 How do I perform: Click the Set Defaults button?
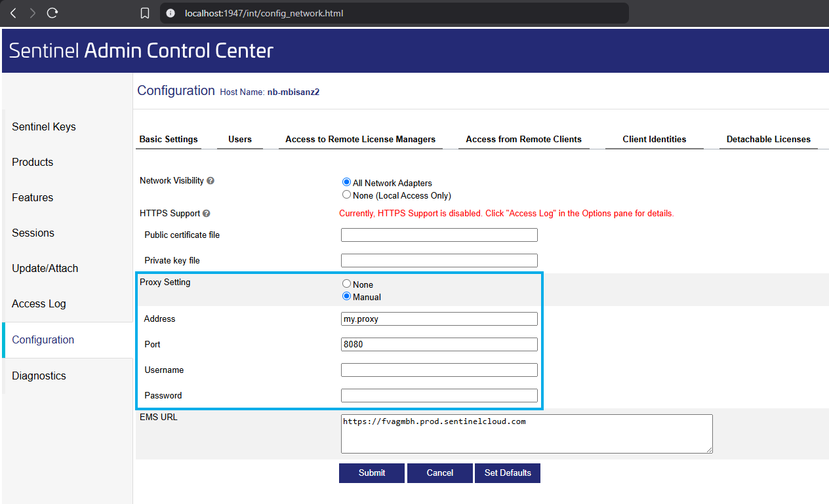508,473
